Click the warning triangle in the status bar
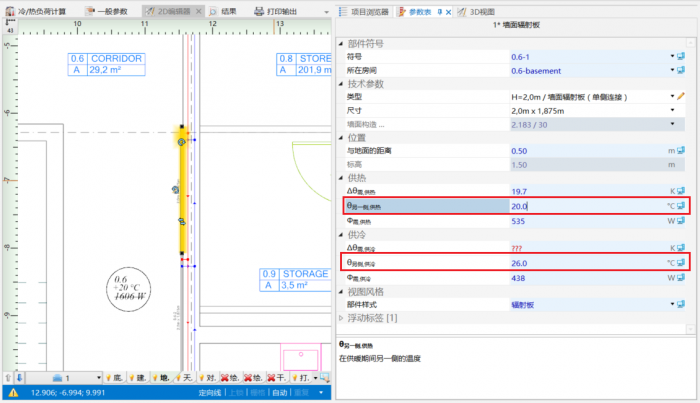 [13, 393]
